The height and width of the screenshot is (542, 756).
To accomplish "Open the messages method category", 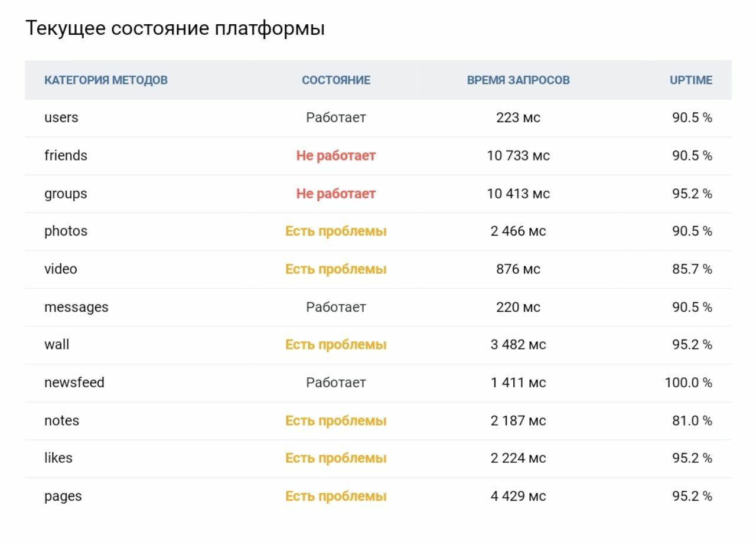I will 76,308.
